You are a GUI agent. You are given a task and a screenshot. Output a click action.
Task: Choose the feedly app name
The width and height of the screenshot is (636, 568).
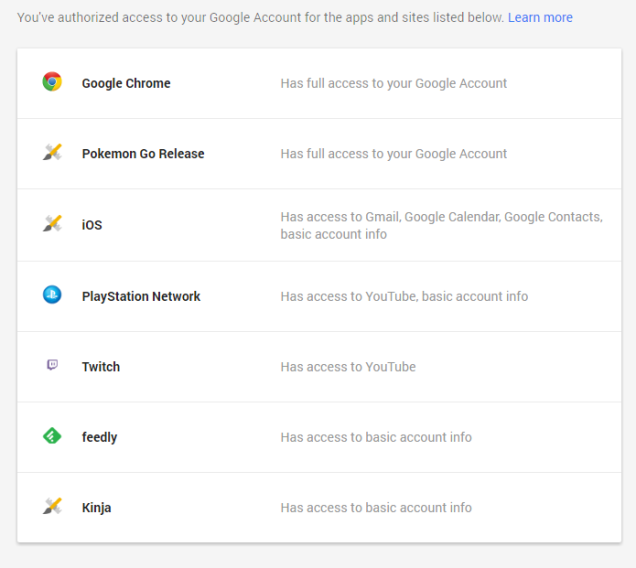coord(100,437)
